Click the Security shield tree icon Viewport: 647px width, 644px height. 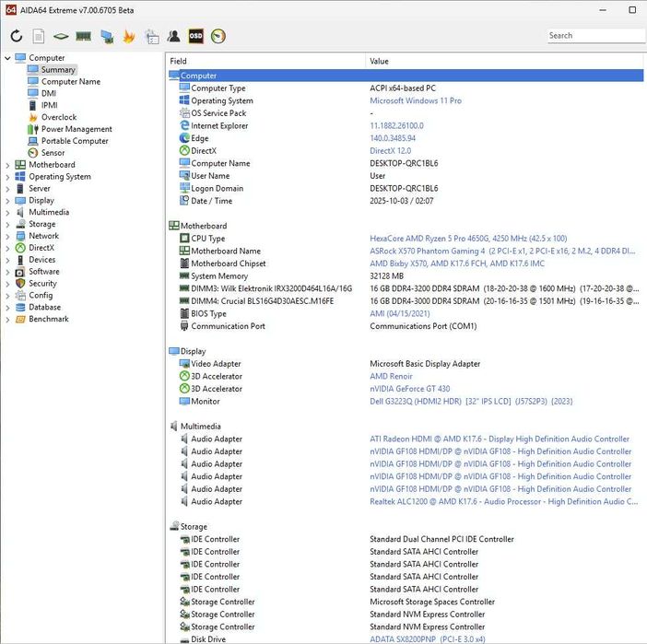(x=20, y=284)
